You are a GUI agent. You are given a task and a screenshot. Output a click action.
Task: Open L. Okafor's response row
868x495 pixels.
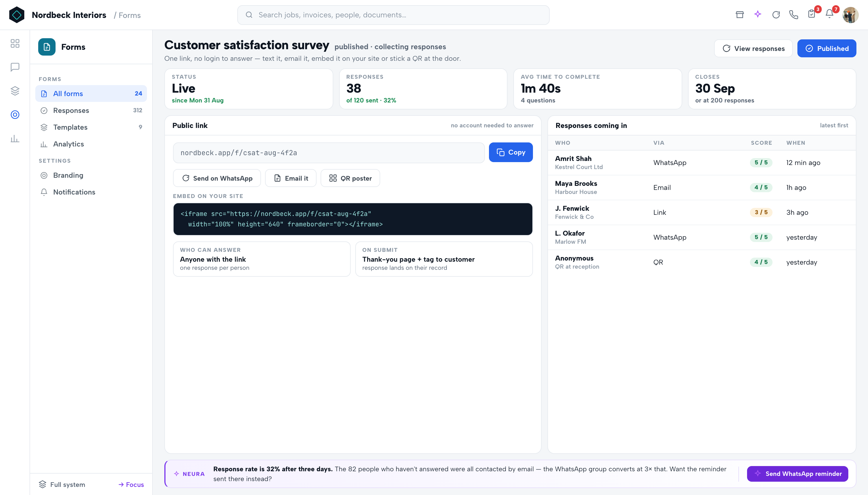[x=702, y=237]
